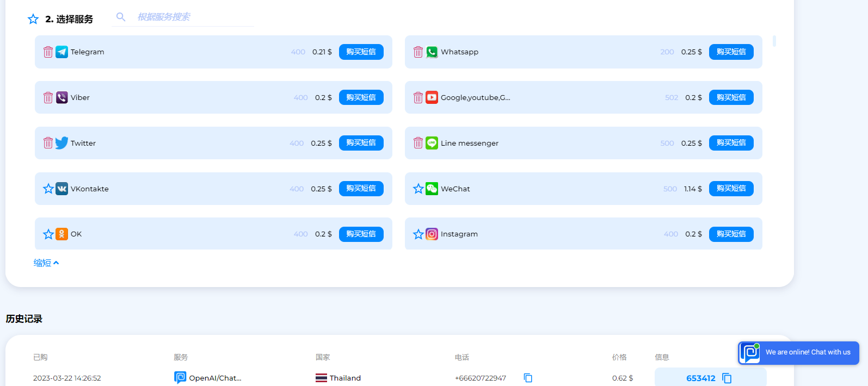Open the We are online chat widget

coord(798,353)
